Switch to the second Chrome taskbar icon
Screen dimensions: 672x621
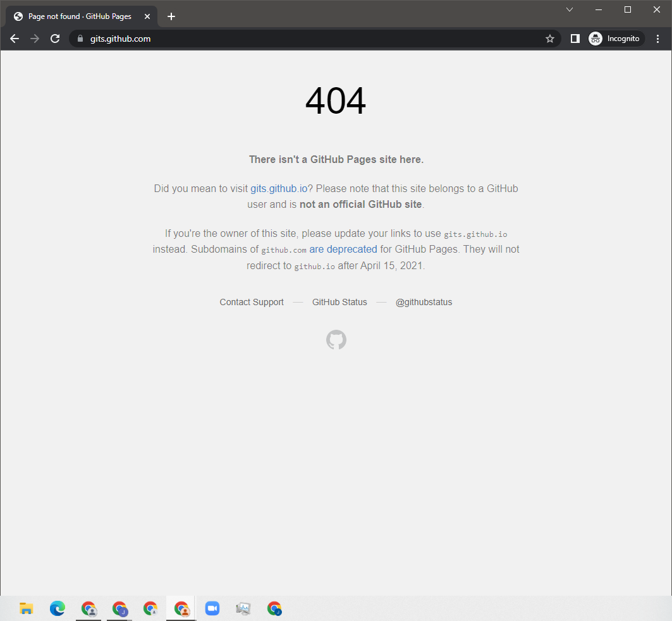119,608
